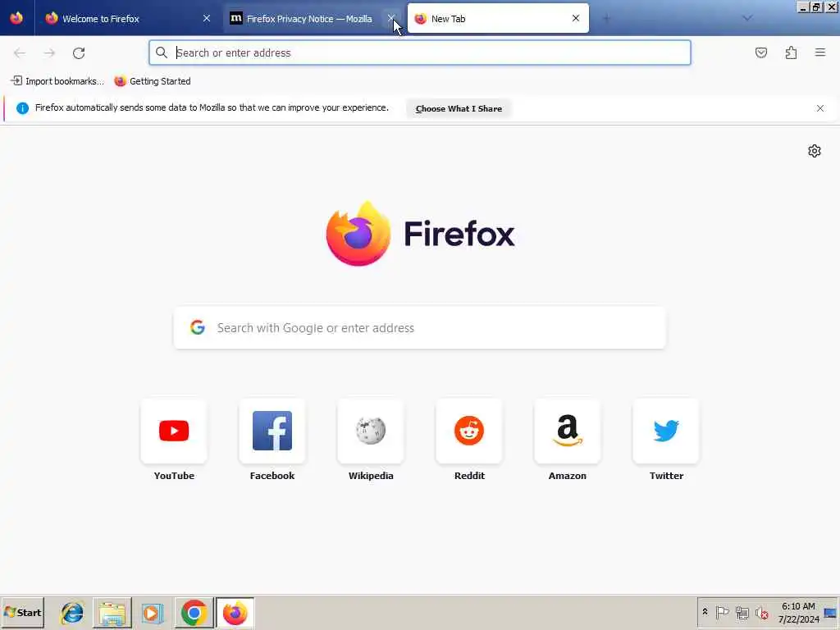Open the Firefox application menu

click(x=820, y=52)
